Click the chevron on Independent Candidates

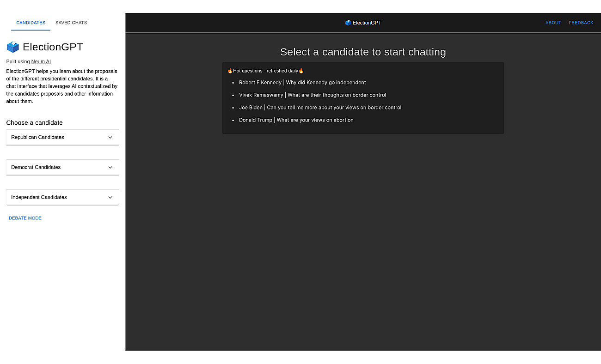[110, 197]
